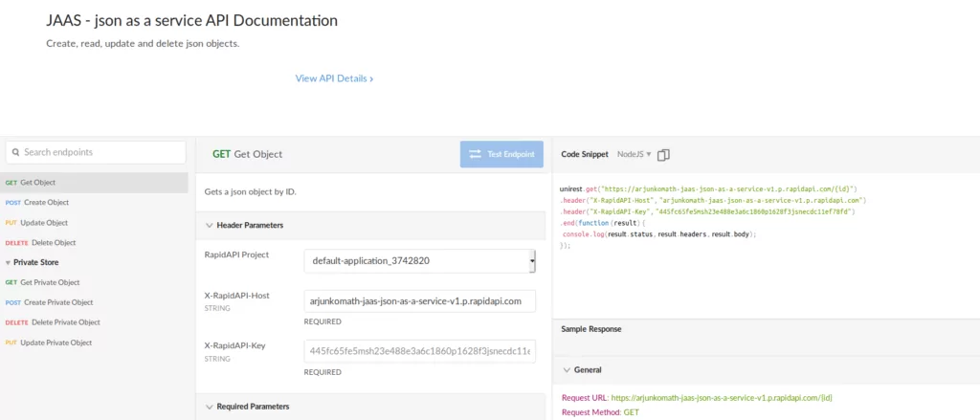The height and width of the screenshot is (420, 980).
Task: Click the copy code snippet icon
Action: (664, 154)
